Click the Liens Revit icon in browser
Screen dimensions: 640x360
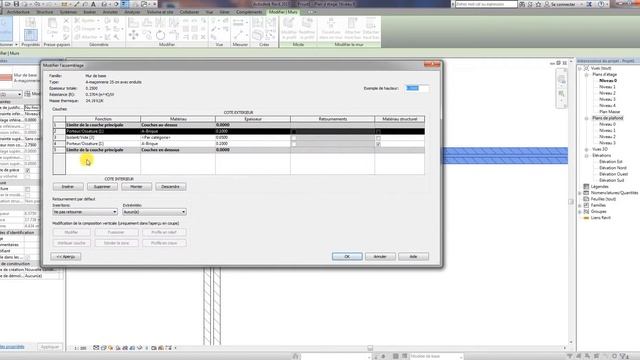[587, 218]
